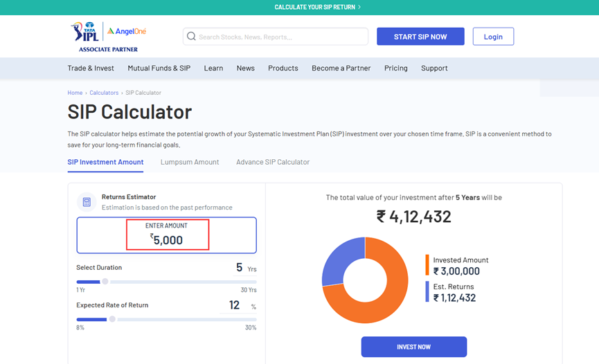Click the Returns Estimator calculator icon

(87, 202)
